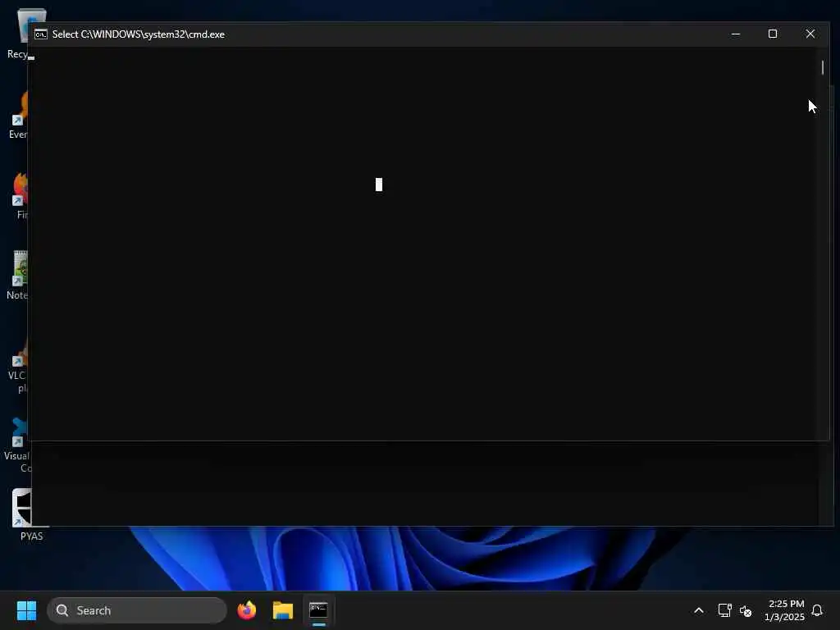The image size is (840, 630).
Task: Close the cmd.exe window
Action: (x=810, y=34)
